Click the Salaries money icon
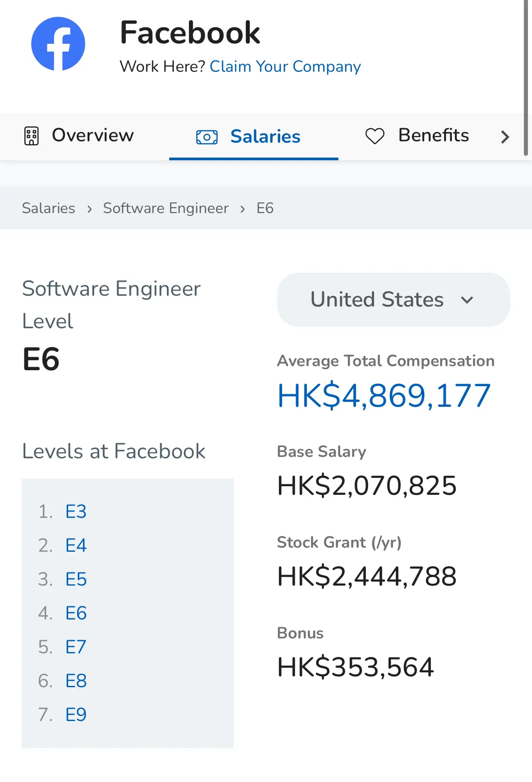The width and height of the screenshot is (532, 782). coord(207,137)
